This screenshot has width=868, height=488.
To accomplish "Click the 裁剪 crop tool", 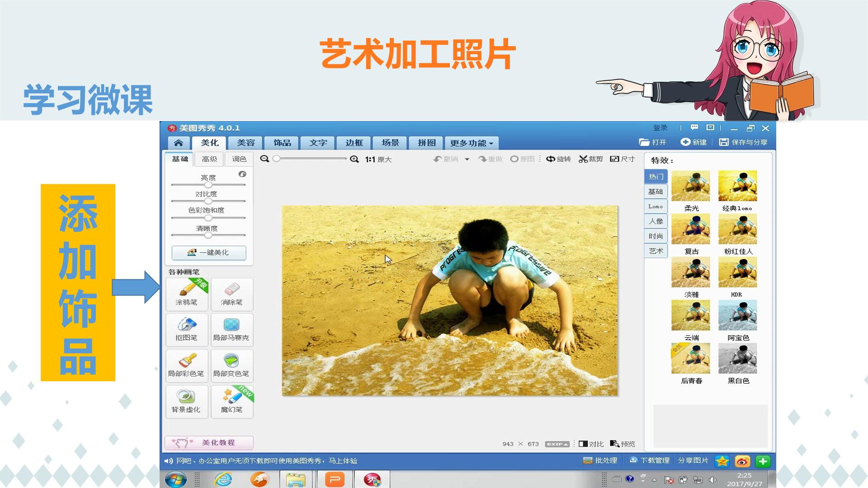I will pos(590,159).
